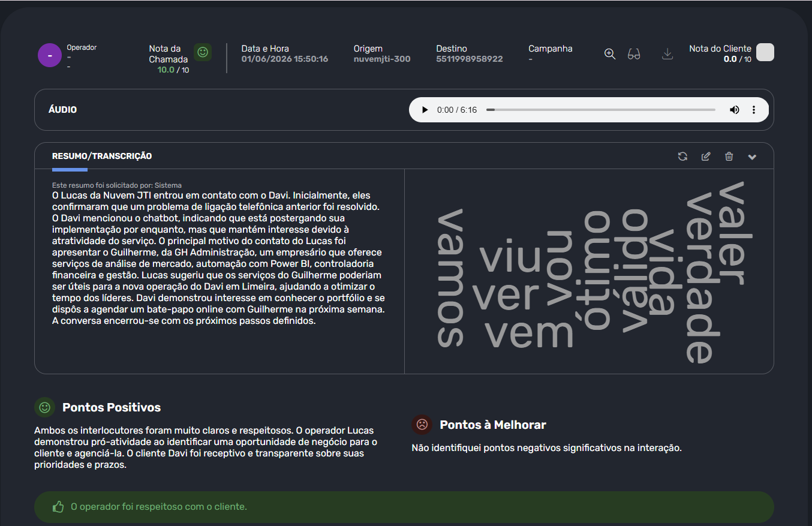The image size is (812, 526).
Task: Click the Campanha label
Action: click(551, 49)
